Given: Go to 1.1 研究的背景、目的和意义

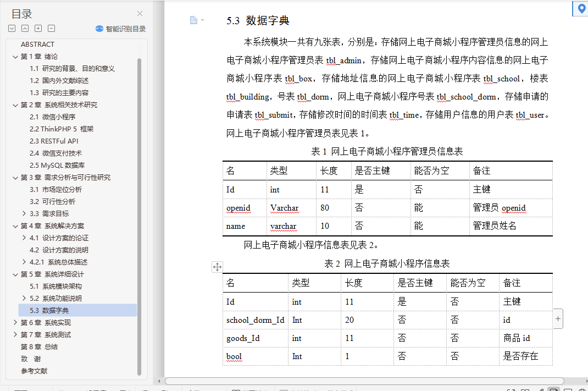Looking at the screenshot, I should click(72, 68).
